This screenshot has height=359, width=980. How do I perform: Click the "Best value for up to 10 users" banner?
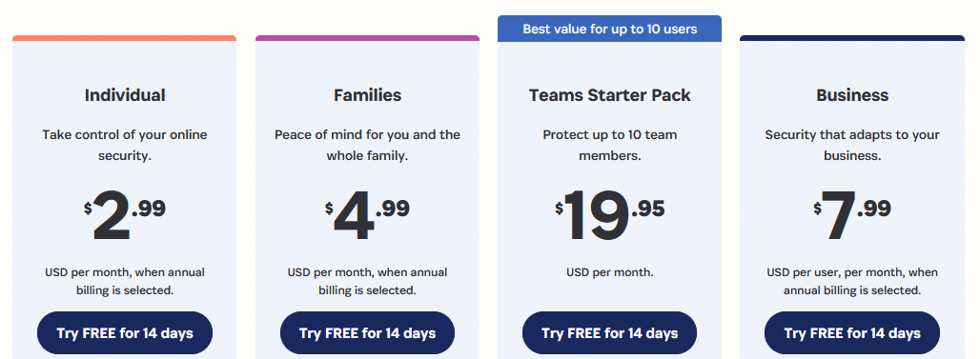(609, 29)
